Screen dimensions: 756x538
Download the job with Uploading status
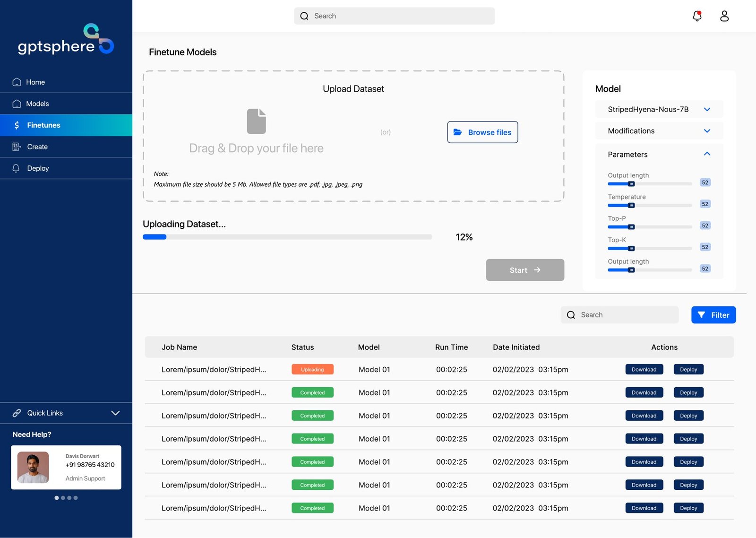click(x=644, y=369)
